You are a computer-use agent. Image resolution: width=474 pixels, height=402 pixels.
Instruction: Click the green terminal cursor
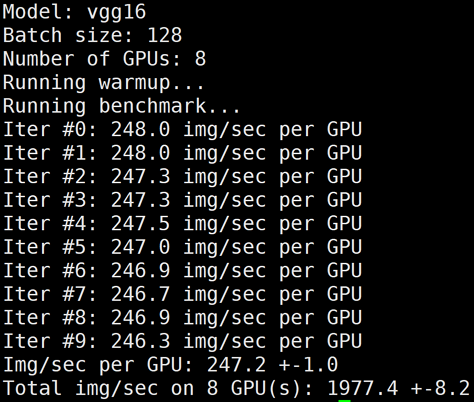pyautogui.click(x=344, y=401)
